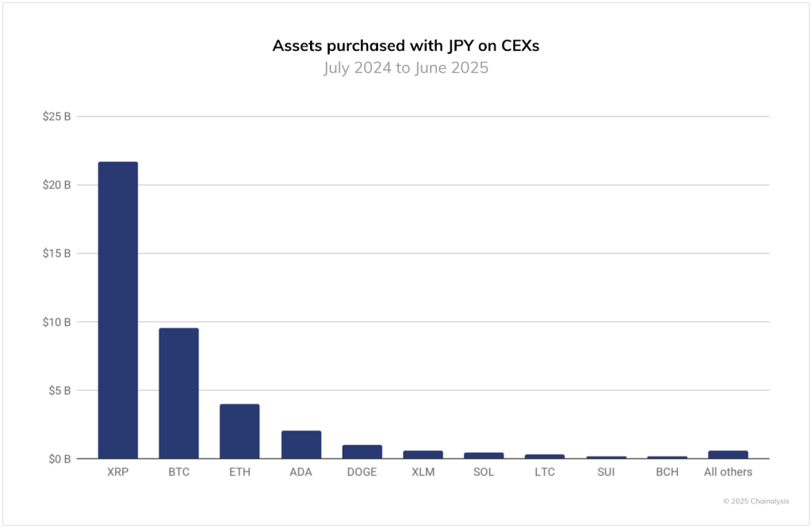Click the 'XRP' x-axis label
Screen dimensions: 812x528
coord(117,472)
